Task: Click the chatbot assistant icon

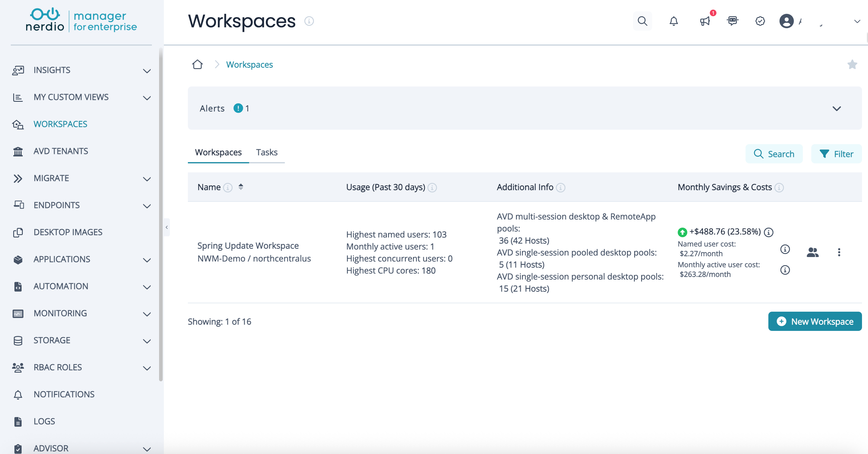Action: [732, 21]
